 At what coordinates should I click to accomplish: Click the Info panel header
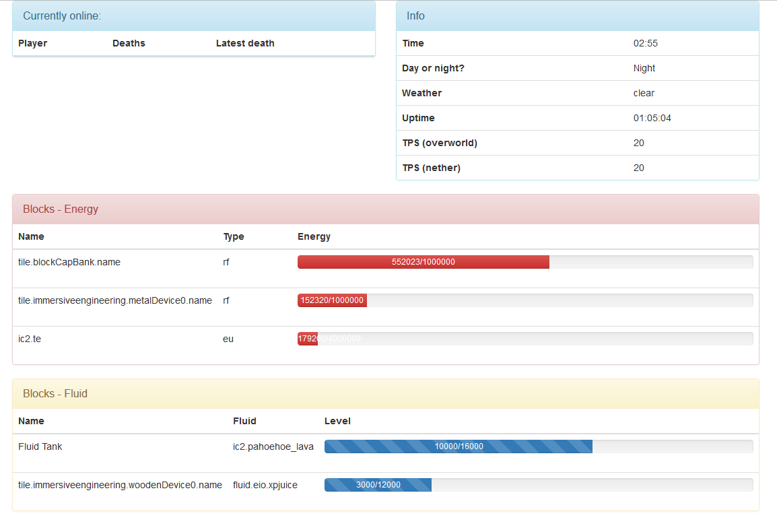[x=577, y=16]
